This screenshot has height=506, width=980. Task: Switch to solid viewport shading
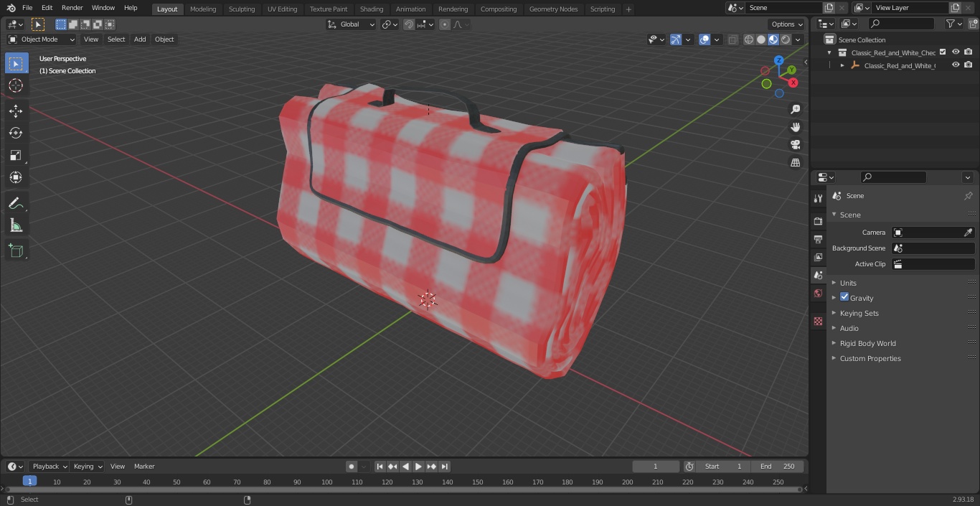click(x=761, y=39)
